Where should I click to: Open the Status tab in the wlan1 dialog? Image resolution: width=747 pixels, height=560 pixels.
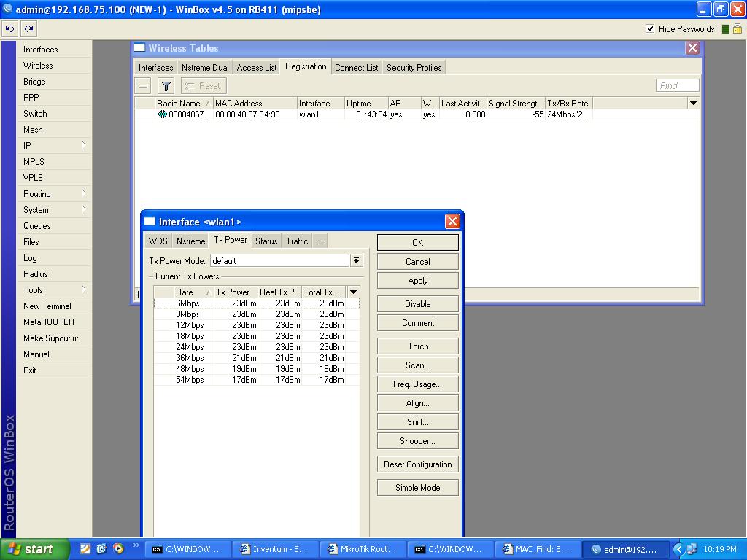click(x=266, y=241)
